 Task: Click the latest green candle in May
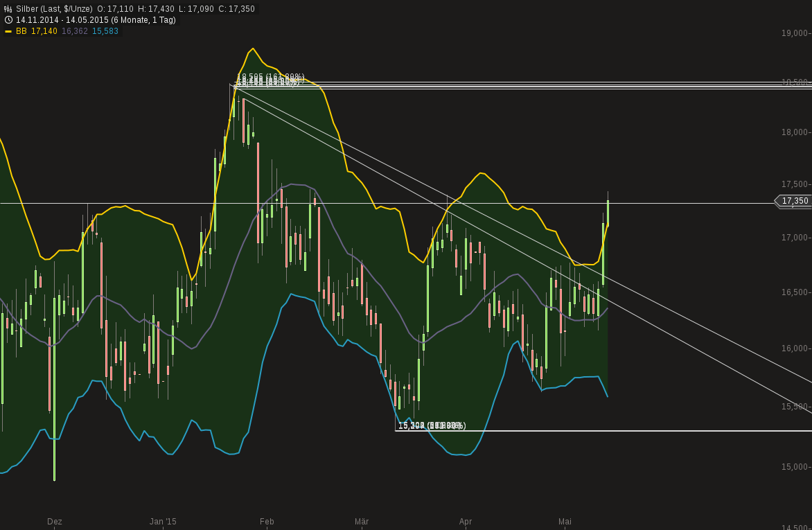[608, 213]
